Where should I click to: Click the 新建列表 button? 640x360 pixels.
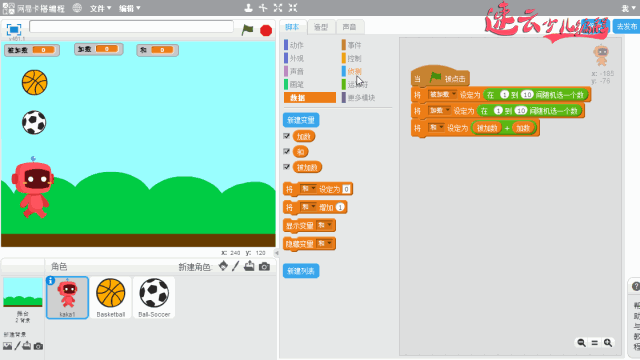[x=301, y=271]
